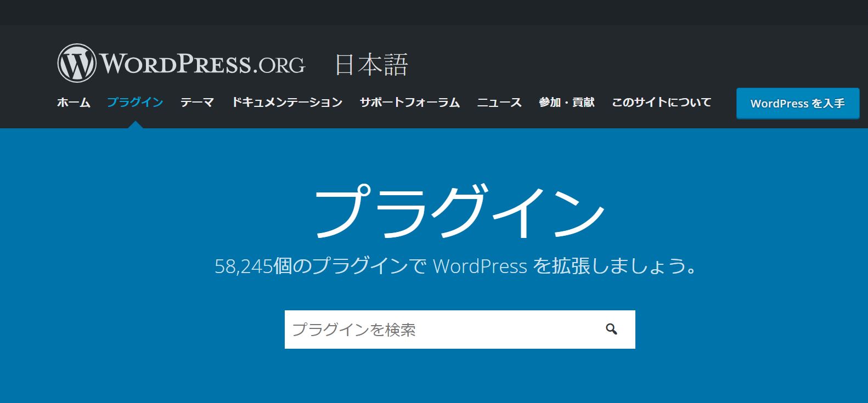Open 参加・貢献 menu item
This screenshot has height=403, width=868.
[x=567, y=103]
